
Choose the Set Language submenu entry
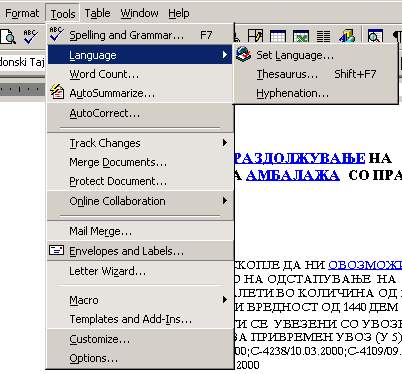pyautogui.click(x=316, y=55)
